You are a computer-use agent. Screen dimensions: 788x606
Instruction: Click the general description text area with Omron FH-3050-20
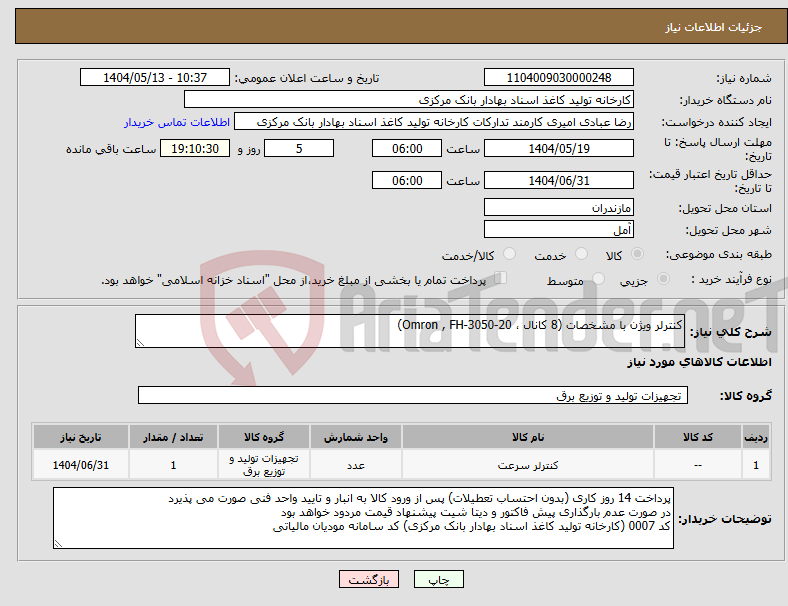click(410, 331)
